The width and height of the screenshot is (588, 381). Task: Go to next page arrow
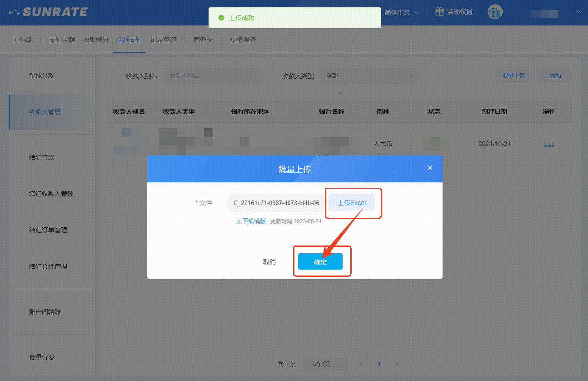pyautogui.click(x=396, y=364)
